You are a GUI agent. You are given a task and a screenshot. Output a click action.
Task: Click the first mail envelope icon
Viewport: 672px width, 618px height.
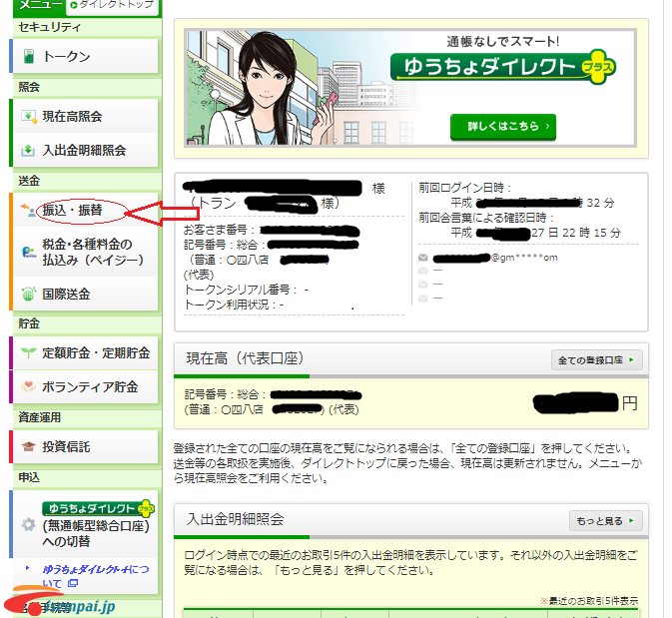pyautogui.click(x=423, y=258)
